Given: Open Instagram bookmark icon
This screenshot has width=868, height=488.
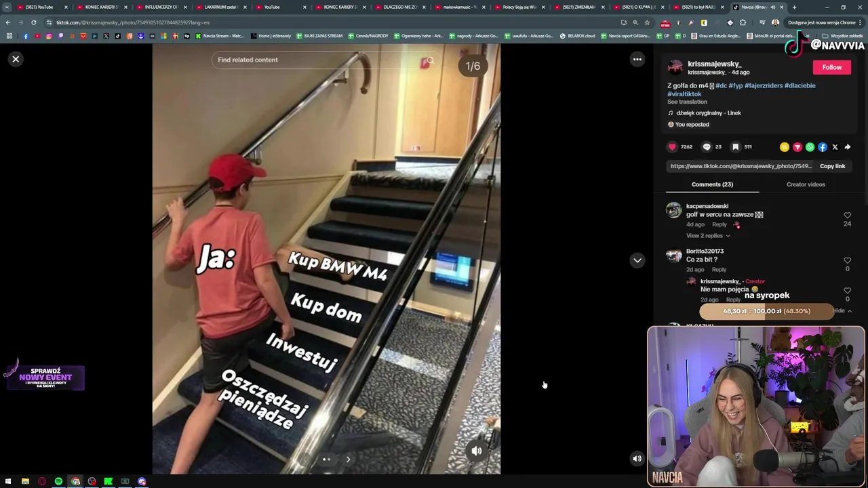Looking at the screenshot, I should [x=49, y=36].
